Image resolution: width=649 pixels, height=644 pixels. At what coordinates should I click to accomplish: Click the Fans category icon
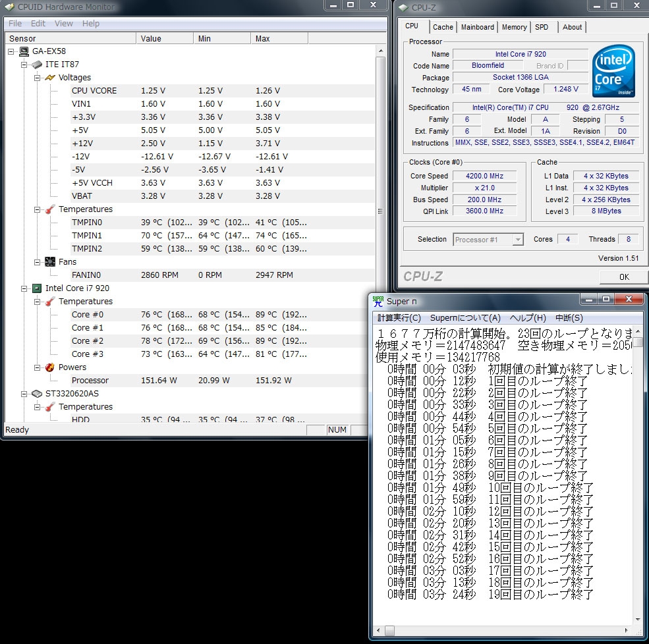tap(50, 262)
